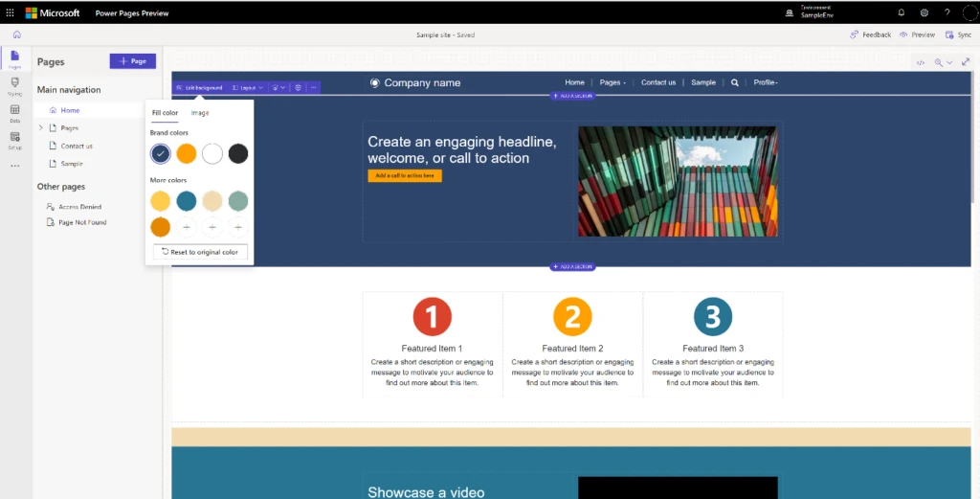Select Sample in the site navigation bar
The height and width of the screenshot is (499, 980).
point(703,82)
